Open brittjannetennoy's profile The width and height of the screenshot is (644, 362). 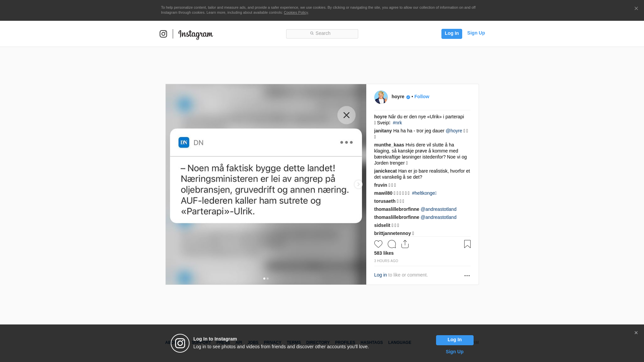[392, 233]
